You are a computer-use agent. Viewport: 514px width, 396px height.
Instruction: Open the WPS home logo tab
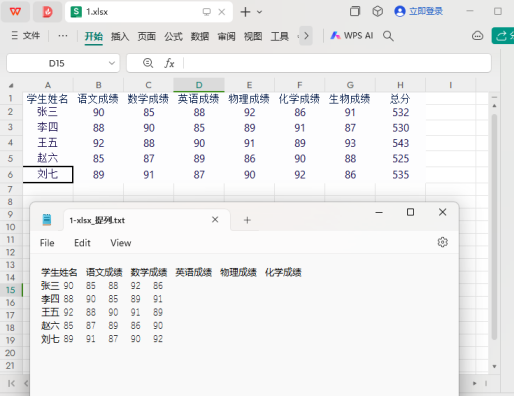click(x=15, y=12)
